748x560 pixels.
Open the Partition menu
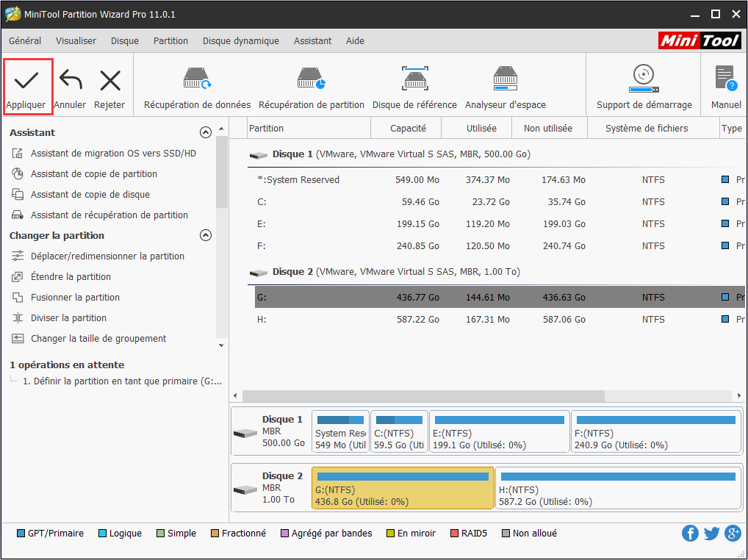tap(170, 40)
